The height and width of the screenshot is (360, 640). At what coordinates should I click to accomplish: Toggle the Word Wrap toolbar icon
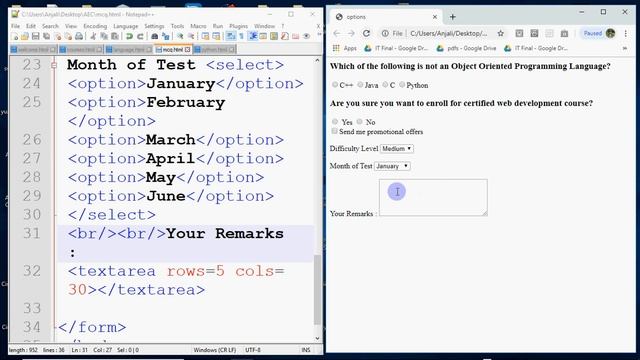click(231, 37)
